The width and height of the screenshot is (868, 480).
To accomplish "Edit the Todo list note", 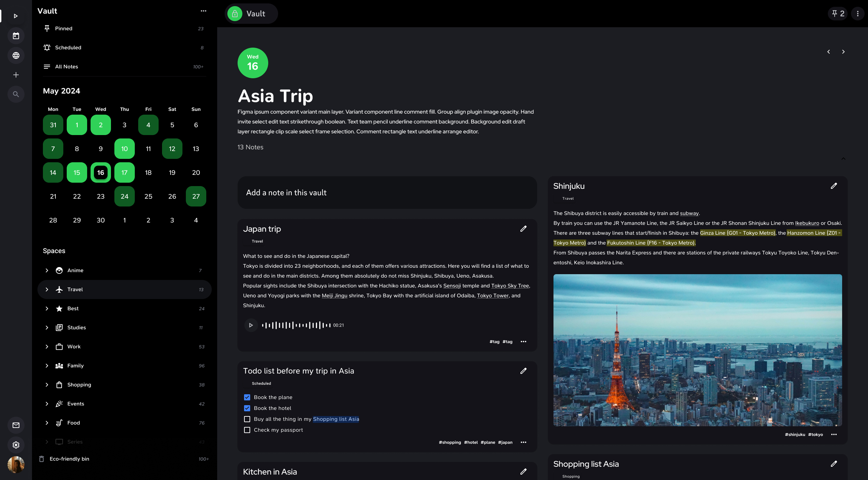I will [524, 371].
